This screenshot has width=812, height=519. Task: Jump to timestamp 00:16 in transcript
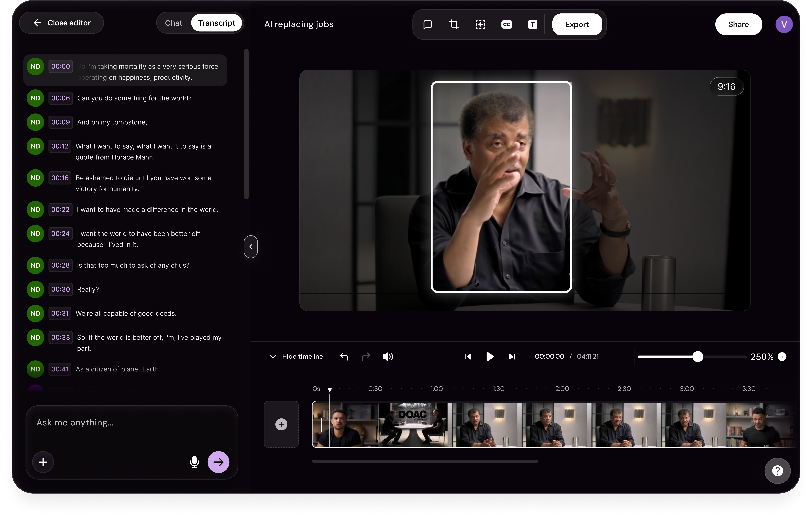click(60, 178)
